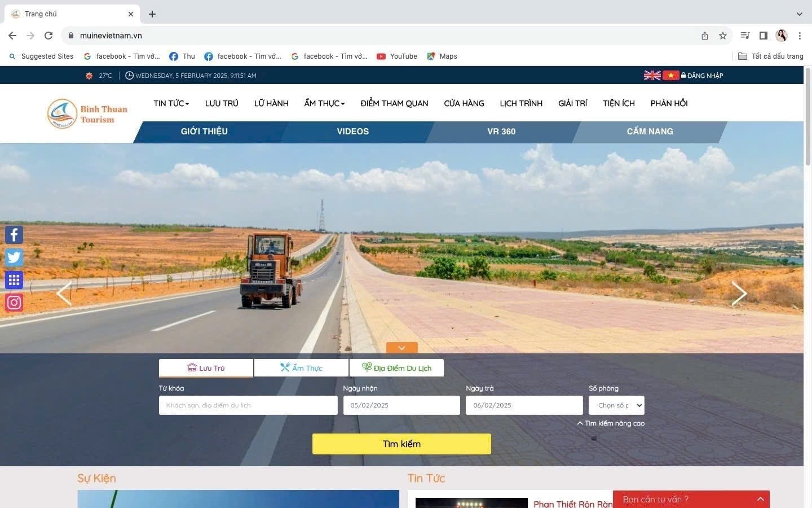Bookmark page with the star icon
The height and width of the screenshot is (508, 812).
pyautogui.click(x=722, y=36)
